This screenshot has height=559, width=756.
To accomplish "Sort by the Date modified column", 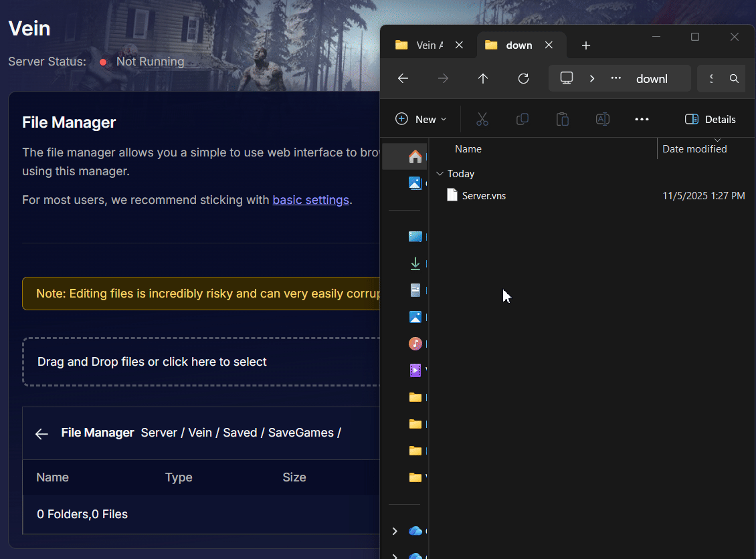I will tap(694, 149).
